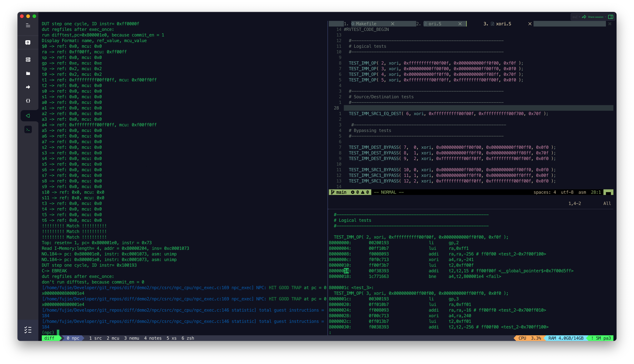
Task: Click the 'Display Format: name, ref_value, mcu_value' line
Action: [x=94, y=41]
